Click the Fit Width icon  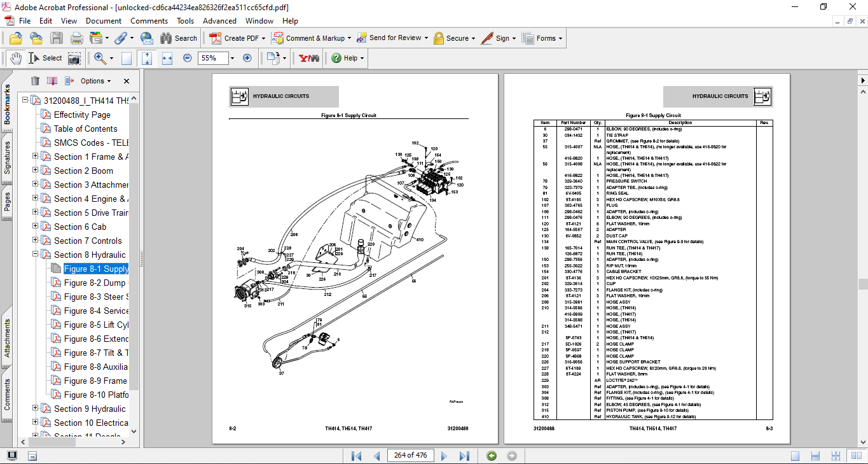pyautogui.click(x=167, y=58)
